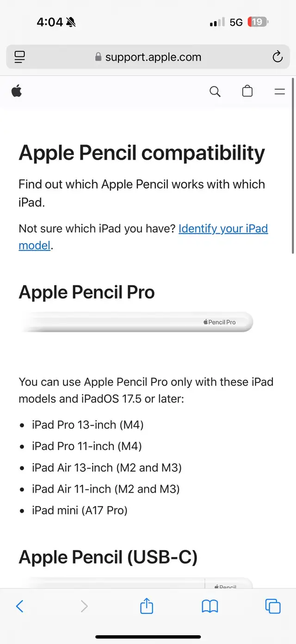Viewport: 296px width, 644px height.
Task: Open the Safari share sheet icon
Action: (147, 606)
